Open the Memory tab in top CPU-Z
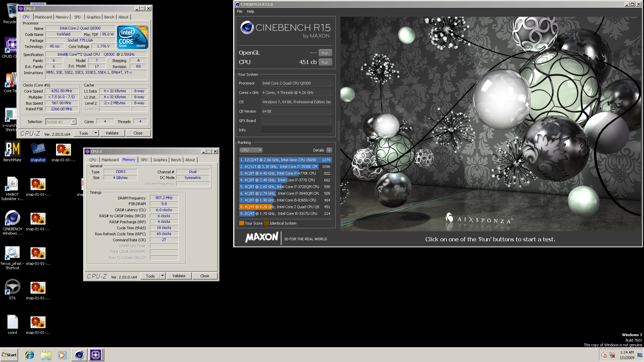Screen dimensions: 644x362 click(62, 17)
